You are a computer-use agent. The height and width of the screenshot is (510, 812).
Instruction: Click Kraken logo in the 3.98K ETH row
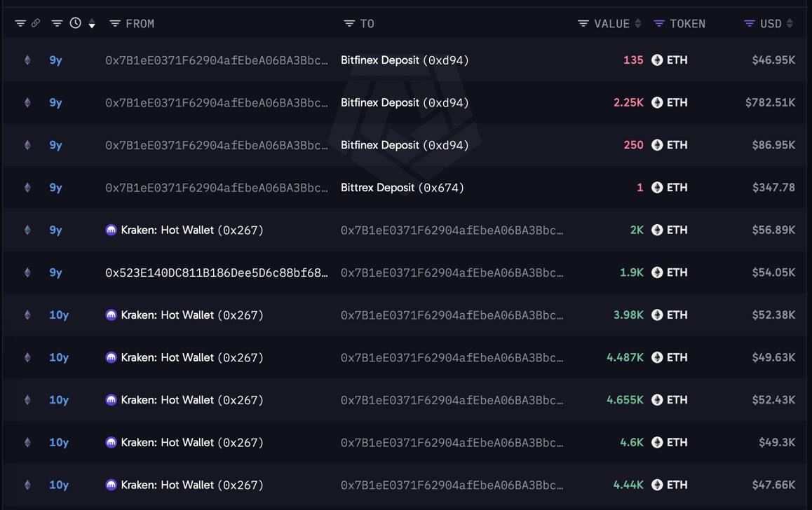[111, 315]
